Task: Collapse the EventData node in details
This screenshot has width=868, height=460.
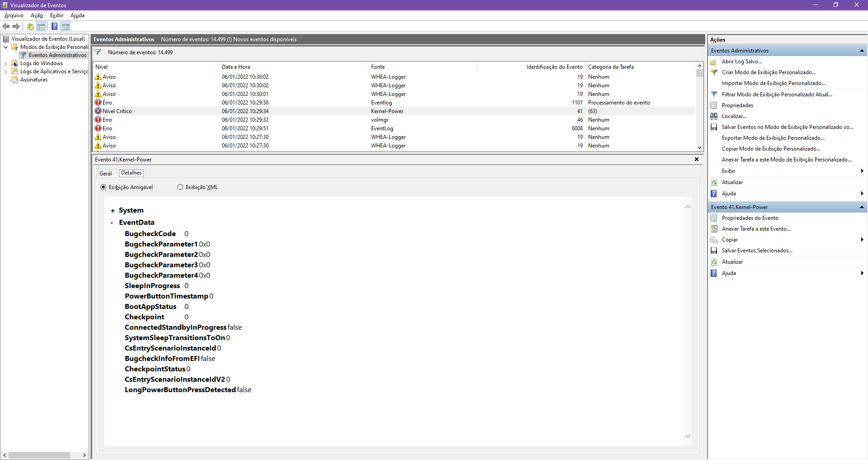Action: coord(112,223)
